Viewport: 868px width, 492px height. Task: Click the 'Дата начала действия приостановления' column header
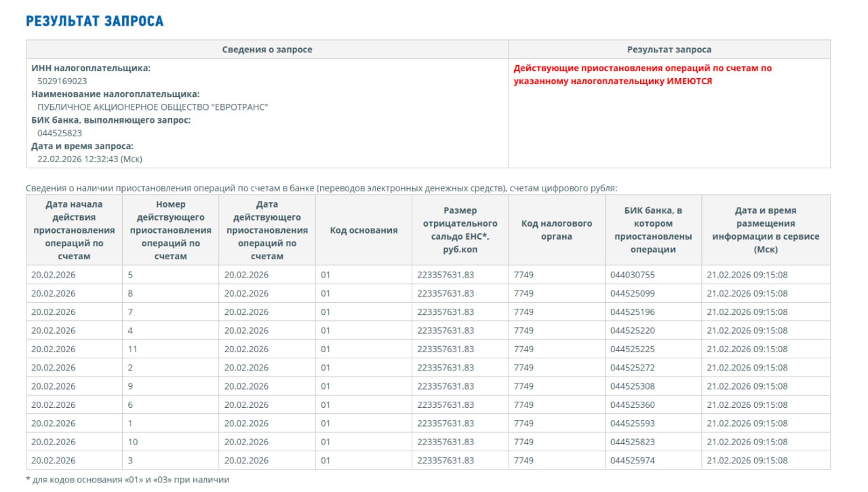pos(74,230)
